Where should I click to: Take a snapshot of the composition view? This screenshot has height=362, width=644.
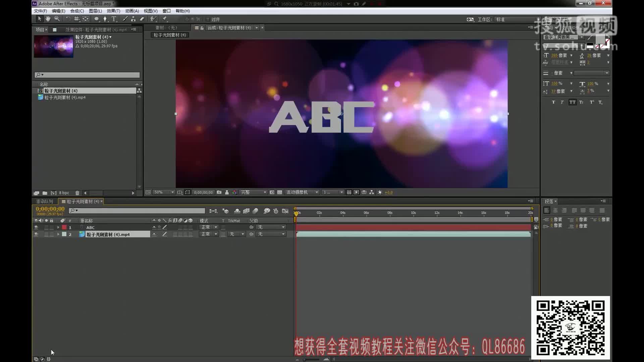[x=219, y=192]
